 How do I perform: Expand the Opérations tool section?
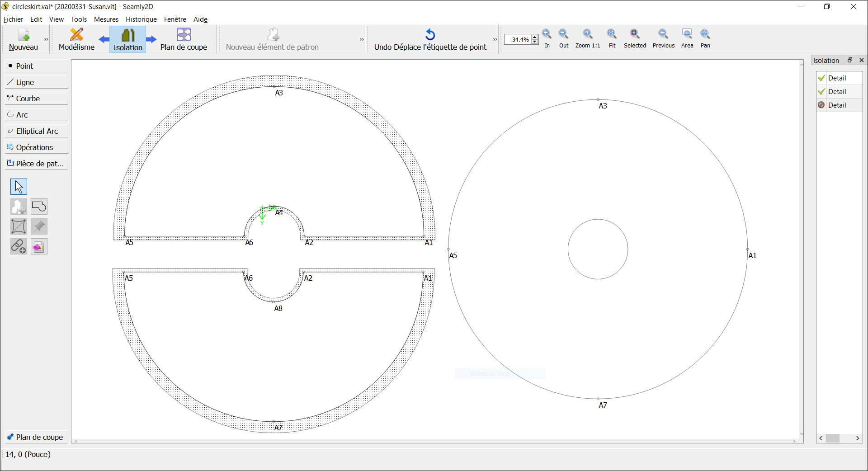coord(36,147)
